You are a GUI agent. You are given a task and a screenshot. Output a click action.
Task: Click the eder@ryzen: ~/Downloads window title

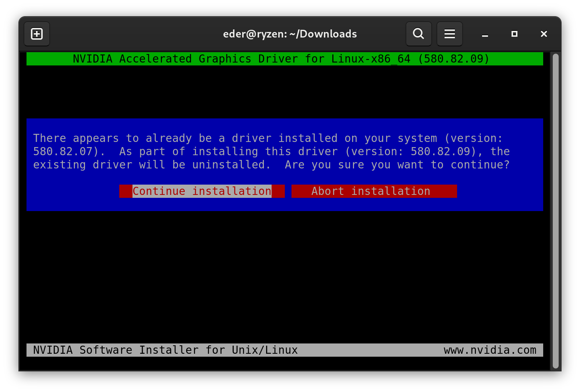tap(290, 34)
